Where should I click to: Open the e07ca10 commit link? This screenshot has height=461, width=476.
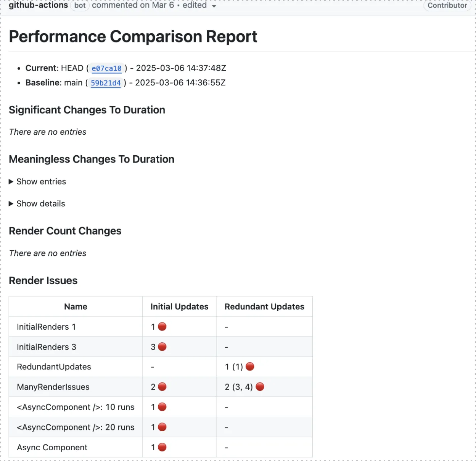click(106, 68)
